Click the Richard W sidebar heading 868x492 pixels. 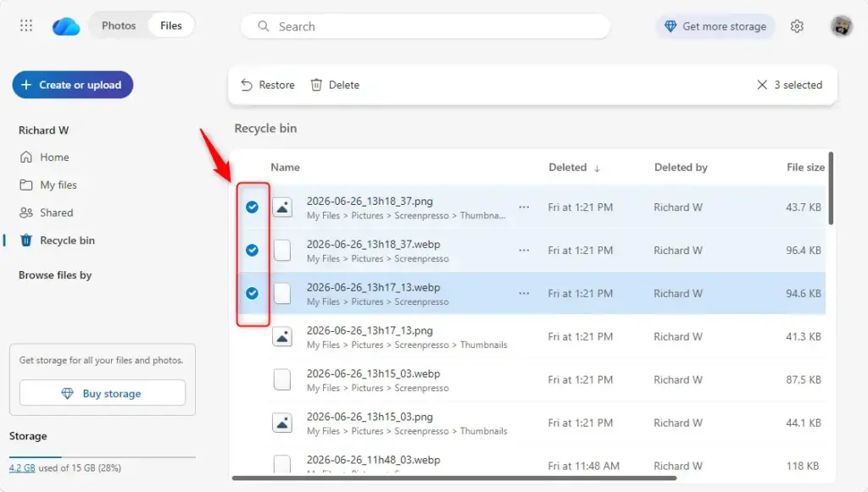(x=44, y=130)
